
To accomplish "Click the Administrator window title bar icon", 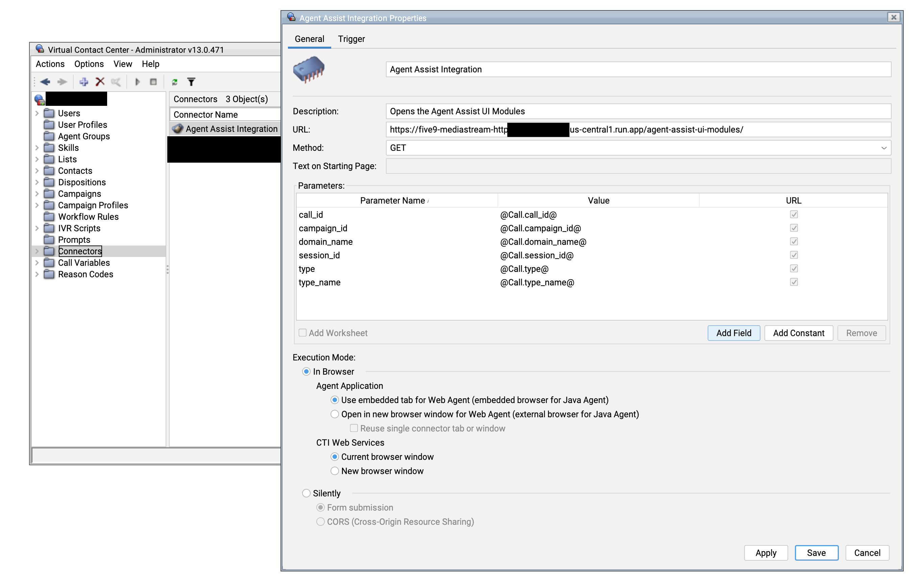I will [x=40, y=49].
